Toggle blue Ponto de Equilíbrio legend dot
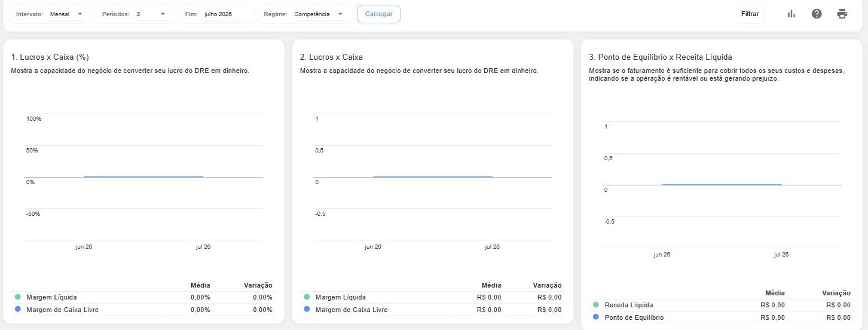This screenshot has height=330, width=868. pos(596,317)
